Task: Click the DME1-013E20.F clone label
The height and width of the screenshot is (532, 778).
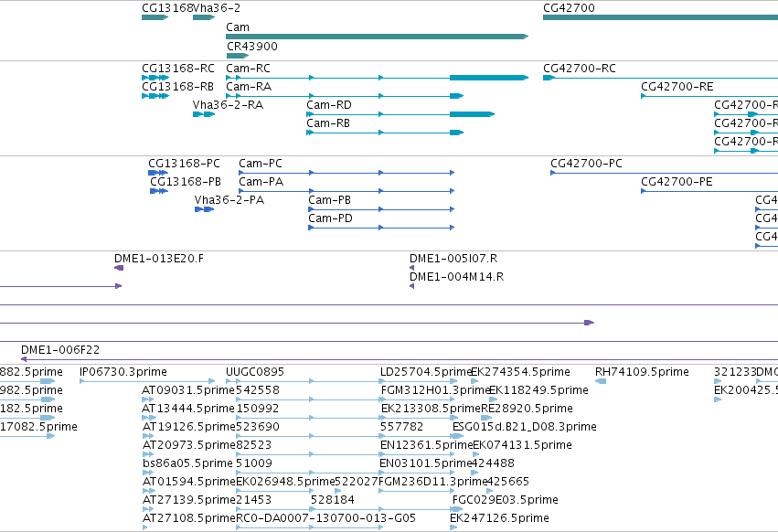Action: (159, 259)
